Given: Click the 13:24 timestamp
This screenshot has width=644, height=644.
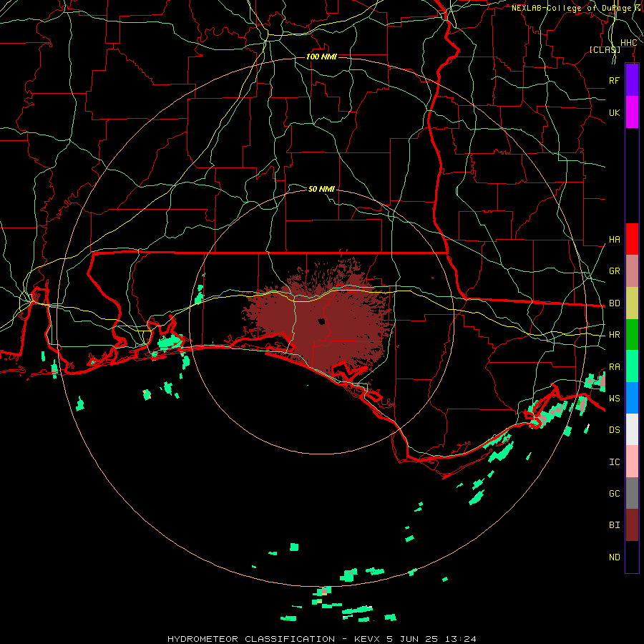Looking at the screenshot, I should (x=462, y=639).
